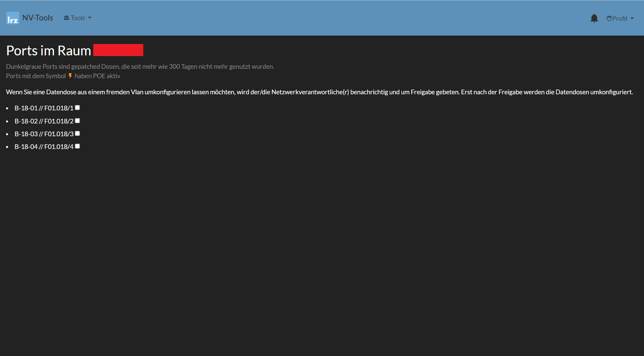This screenshot has height=356, width=644.
Task: Check the box for port B-18-01
Action: click(78, 108)
